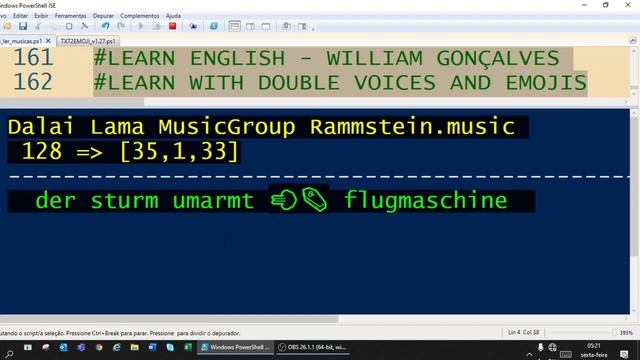Collapse the script pane with the round arrow button
Screen dimensions: 640x360
(633, 40)
